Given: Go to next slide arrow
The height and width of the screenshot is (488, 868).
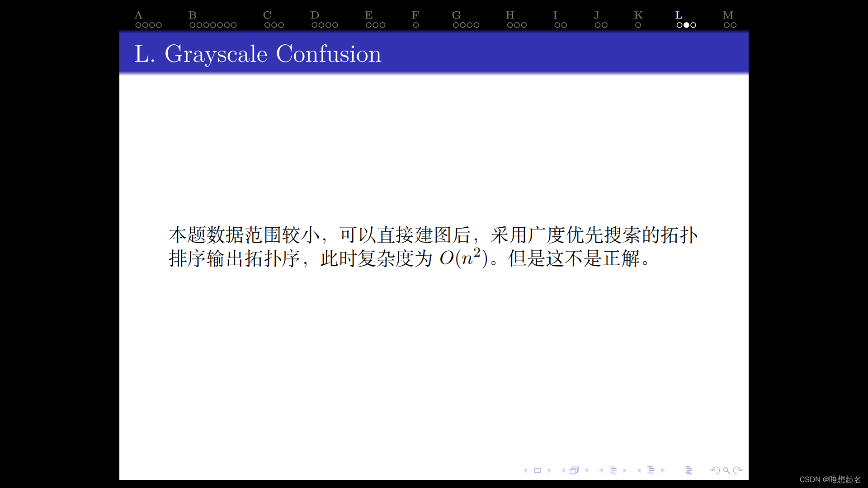Looking at the screenshot, I should tap(549, 470).
